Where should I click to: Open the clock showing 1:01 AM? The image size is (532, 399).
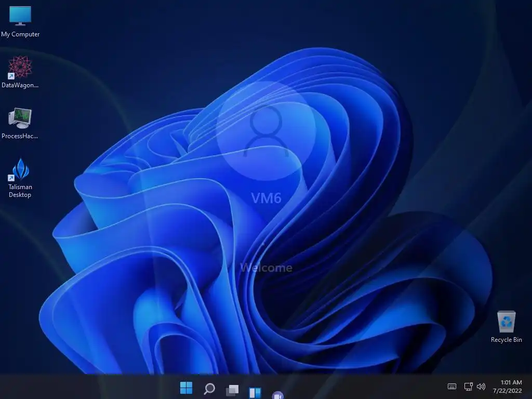point(511,382)
